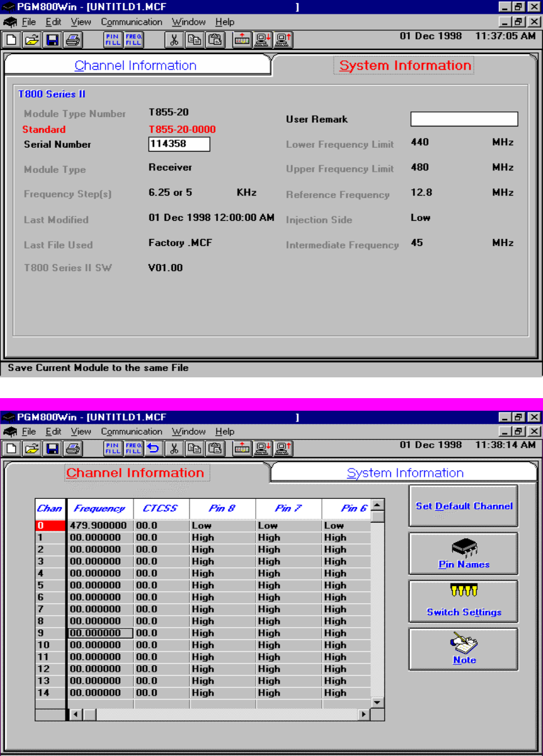This screenshot has width=543, height=756.
Task: Click Copy icon in lower window toolbar
Action: pyautogui.click(x=195, y=448)
